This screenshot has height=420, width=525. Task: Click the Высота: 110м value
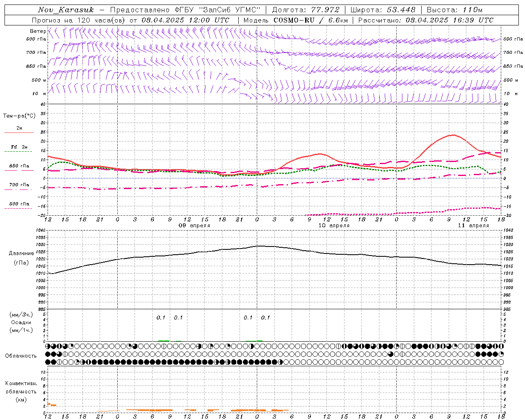(454, 10)
